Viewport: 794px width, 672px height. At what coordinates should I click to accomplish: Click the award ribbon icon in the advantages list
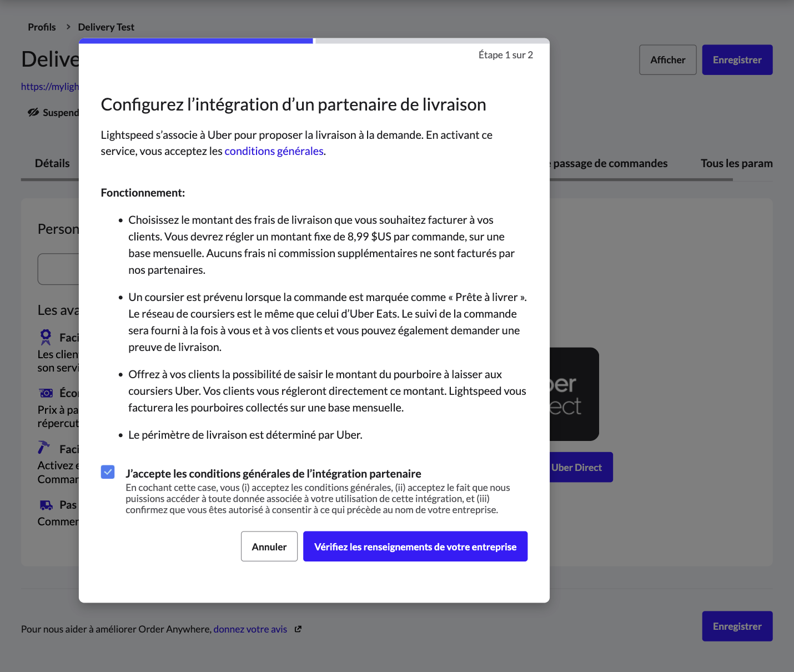pyautogui.click(x=46, y=337)
